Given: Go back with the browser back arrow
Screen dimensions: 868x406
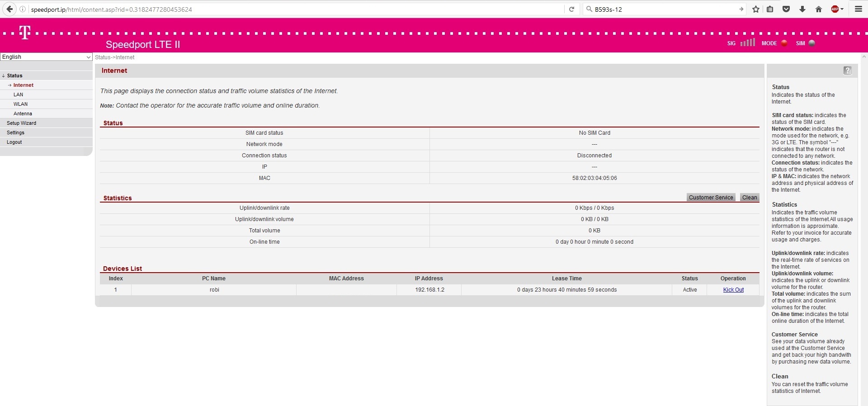Looking at the screenshot, I should pos(9,9).
